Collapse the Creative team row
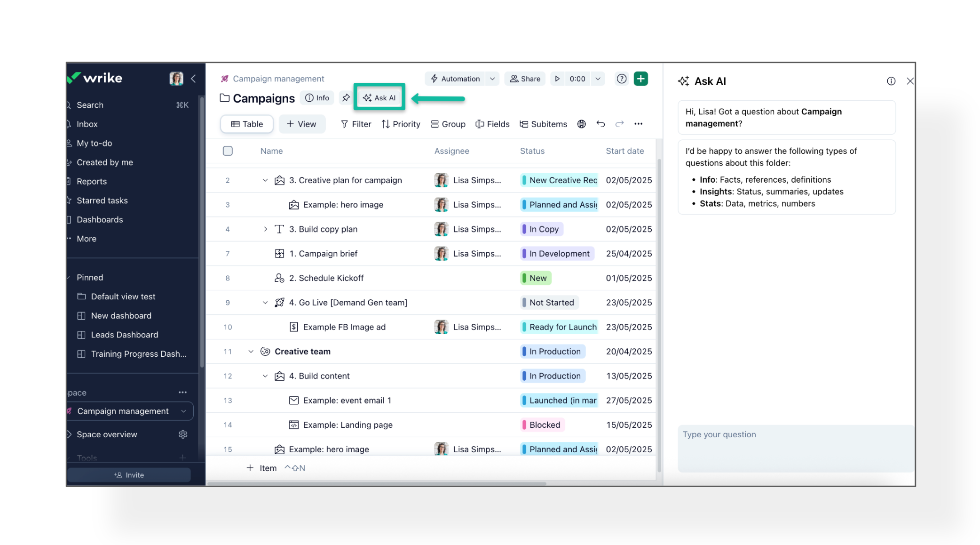Screen dimensions: 980x545 pos(251,352)
